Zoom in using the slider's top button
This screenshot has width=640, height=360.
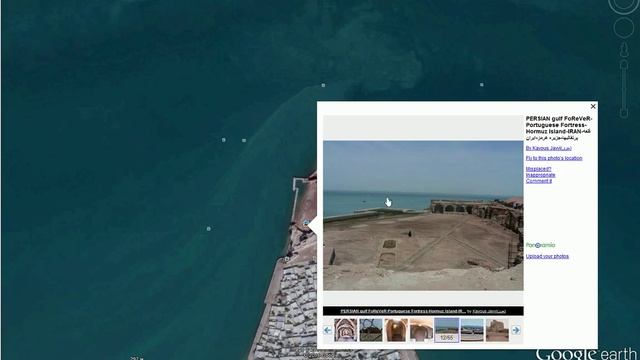pos(624,64)
